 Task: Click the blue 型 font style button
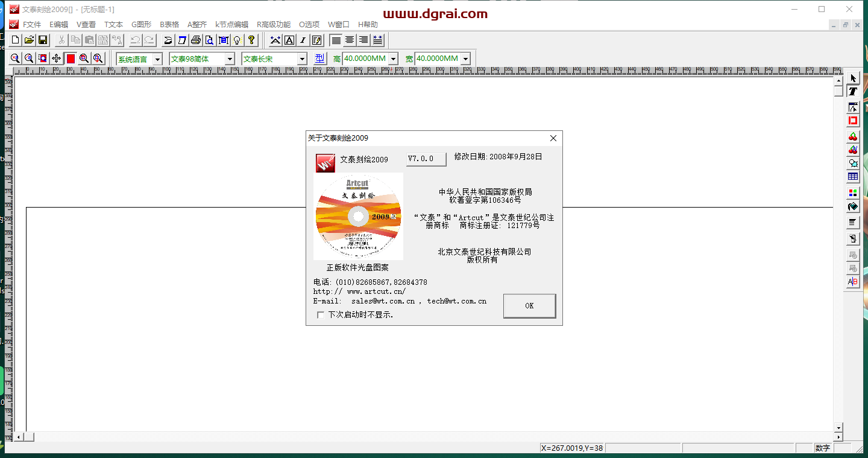pyautogui.click(x=319, y=59)
